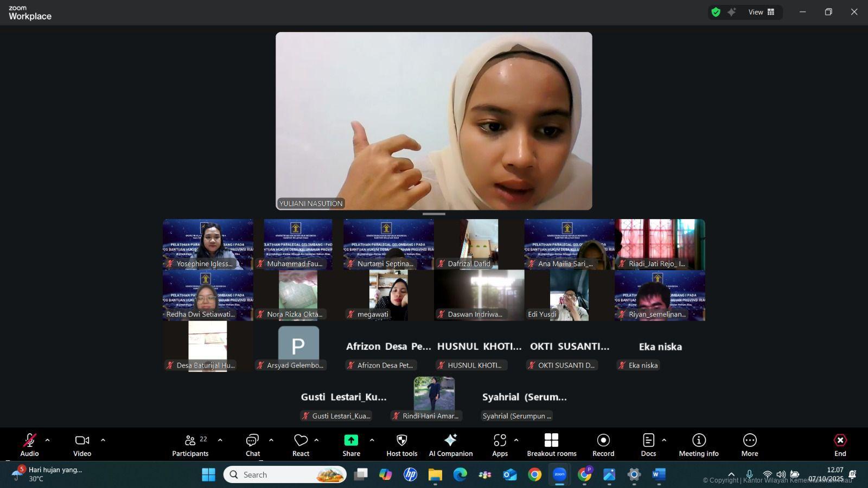Viewport: 868px width, 488px height.
Task: Click the red End meeting button
Action: click(840, 440)
